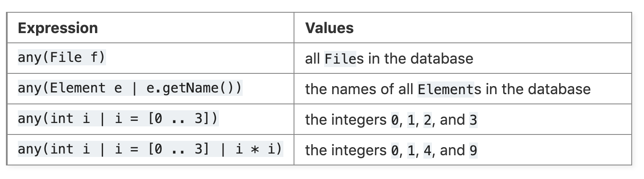The width and height of the screenshot is (644, 179).
Task: Click the any(int i | i = [0 .. 3] | i * i) expression
Action: coord(150,149)
